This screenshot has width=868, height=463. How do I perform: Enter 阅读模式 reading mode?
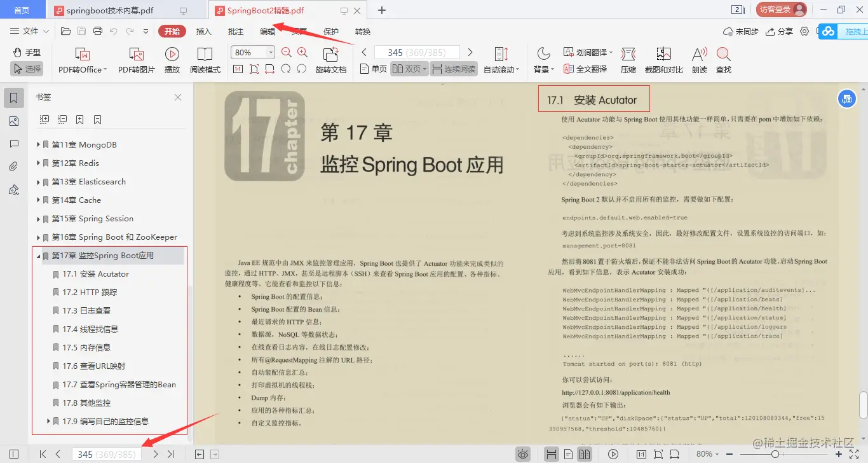tap(205, 61)
